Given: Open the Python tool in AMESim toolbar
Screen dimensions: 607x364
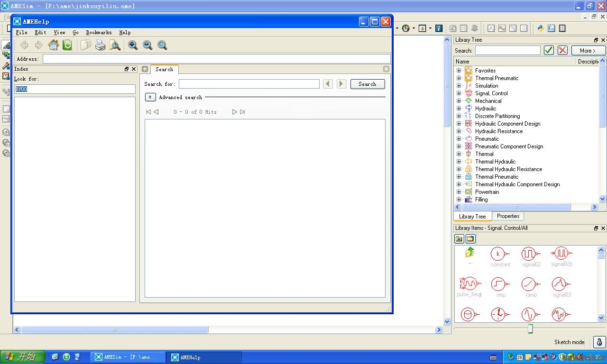Looking at the screenshot, I should click(540, 28).
